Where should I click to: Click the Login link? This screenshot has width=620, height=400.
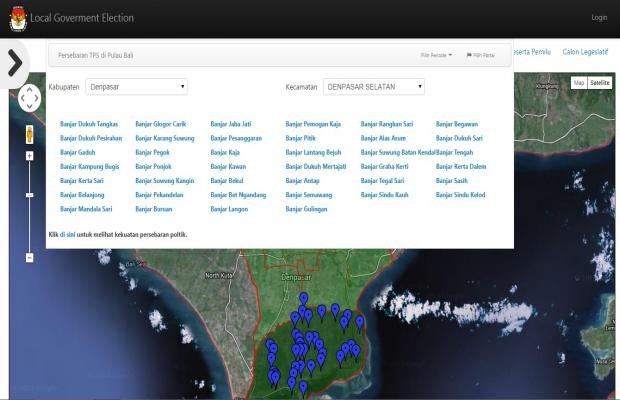click(599, 18)
